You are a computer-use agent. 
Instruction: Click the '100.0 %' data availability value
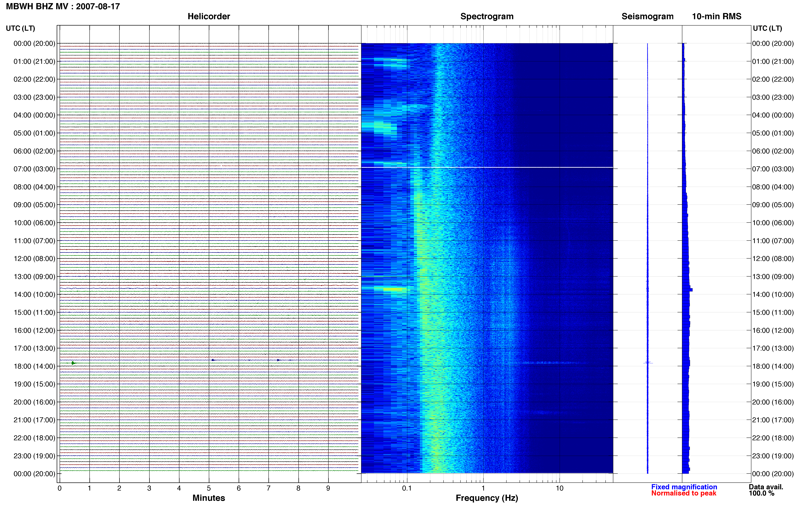point(761,493)
